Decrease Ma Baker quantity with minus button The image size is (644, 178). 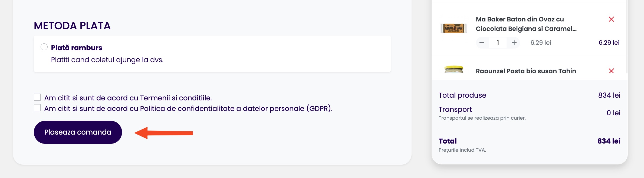(482, 43)
